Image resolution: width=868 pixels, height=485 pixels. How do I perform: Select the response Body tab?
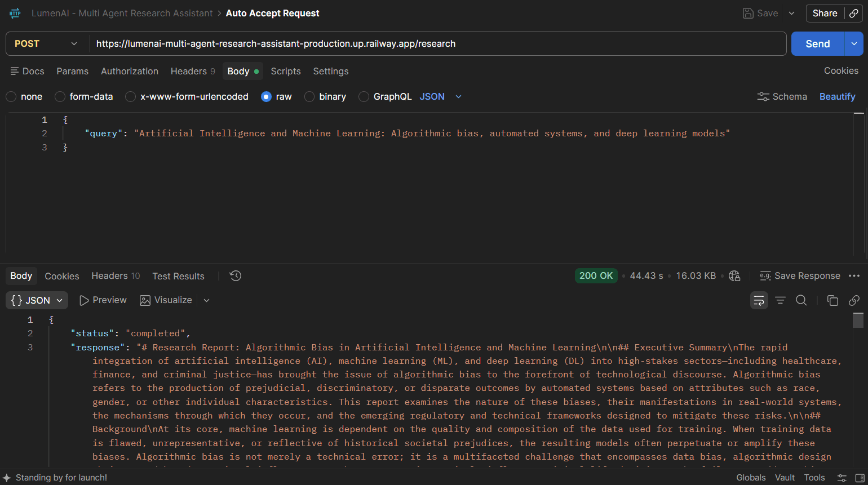pos(21,276)
